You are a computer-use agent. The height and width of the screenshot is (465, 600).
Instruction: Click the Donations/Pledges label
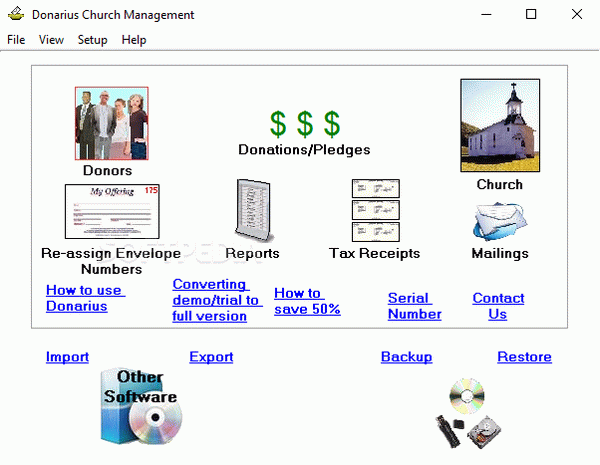tap(304, 150)
